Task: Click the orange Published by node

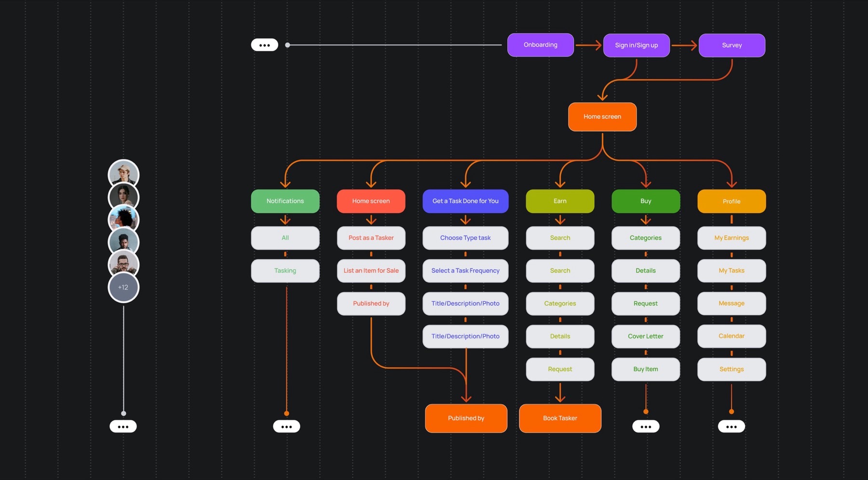Action: (466, 418)
